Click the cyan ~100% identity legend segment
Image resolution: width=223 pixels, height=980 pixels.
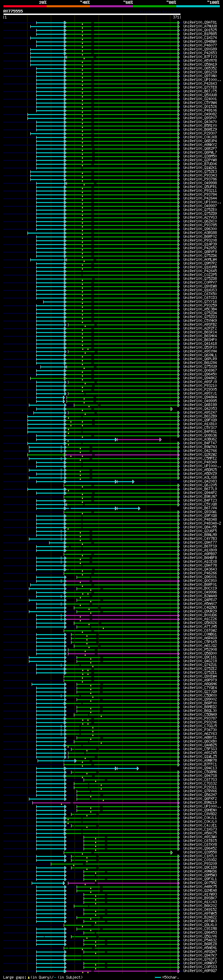198,6
